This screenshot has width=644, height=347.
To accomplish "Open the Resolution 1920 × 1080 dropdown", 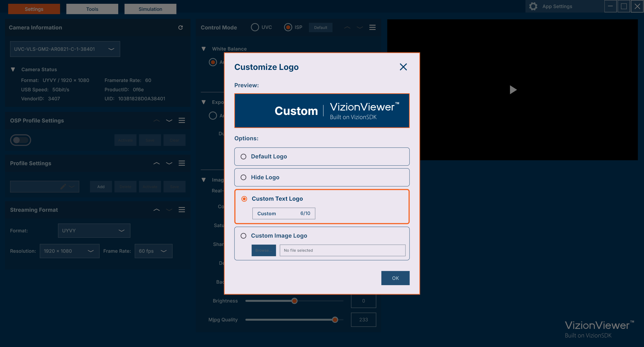I will point(69,251).
